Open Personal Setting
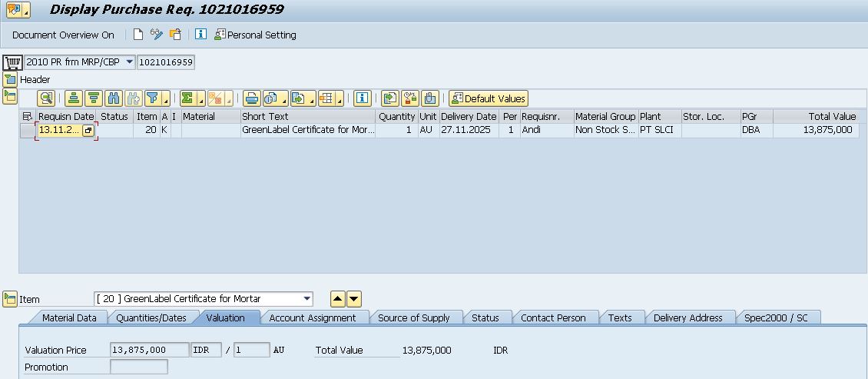The width and height of the screenshot is (868, 379). point(255,35)
